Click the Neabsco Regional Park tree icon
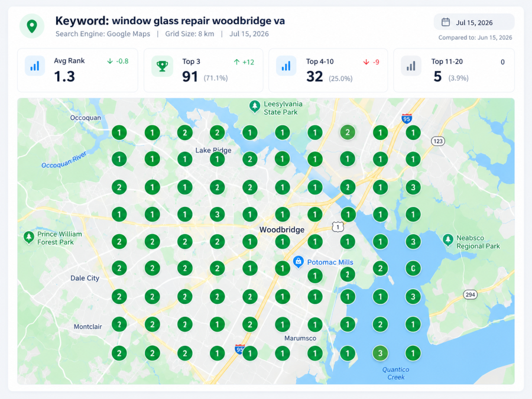Screen dimensions: 532x399 click(x=448, y=241)
